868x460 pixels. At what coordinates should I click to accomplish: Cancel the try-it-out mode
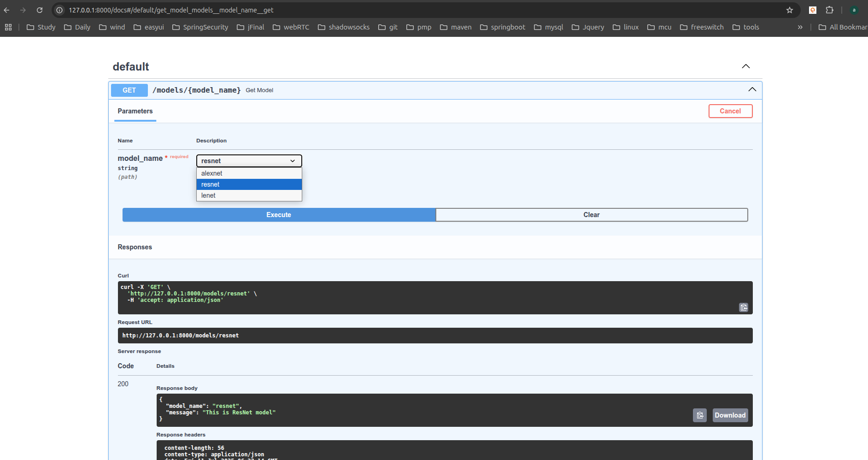(x=730, y=111)
